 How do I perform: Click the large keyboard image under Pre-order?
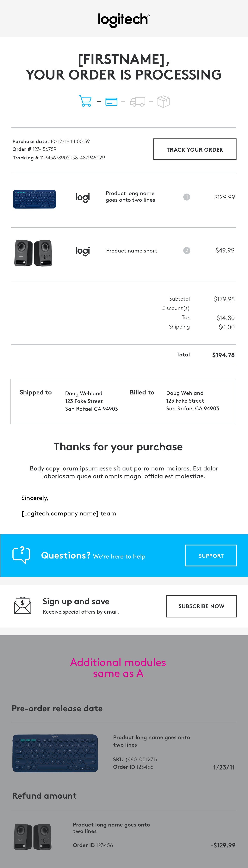(x=55, y=753)
